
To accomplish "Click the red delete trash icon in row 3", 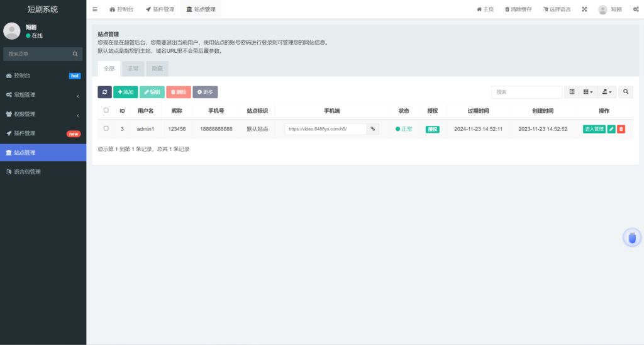I will point(621,129).
